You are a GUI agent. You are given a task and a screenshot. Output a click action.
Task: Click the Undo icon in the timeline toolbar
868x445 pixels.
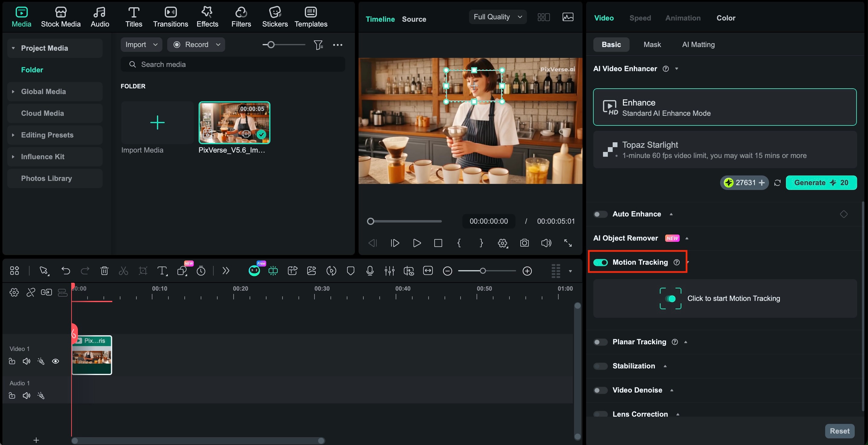point(66,271)
